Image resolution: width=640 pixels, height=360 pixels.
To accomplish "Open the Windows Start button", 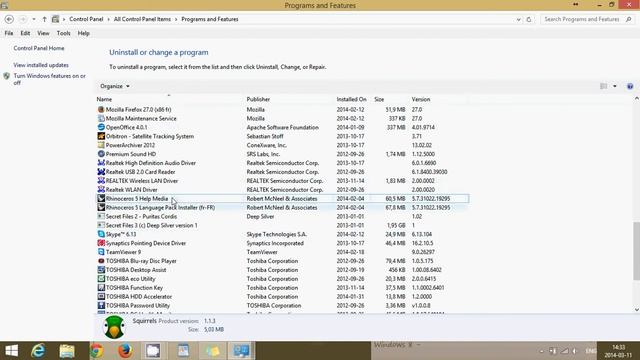I will tap(11, 351).
